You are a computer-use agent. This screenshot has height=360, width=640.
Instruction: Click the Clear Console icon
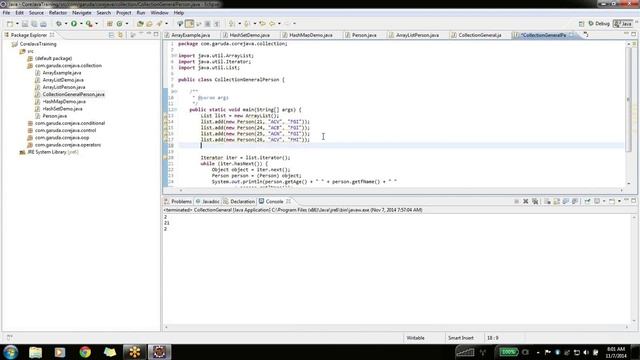click(x=547, y=201)
